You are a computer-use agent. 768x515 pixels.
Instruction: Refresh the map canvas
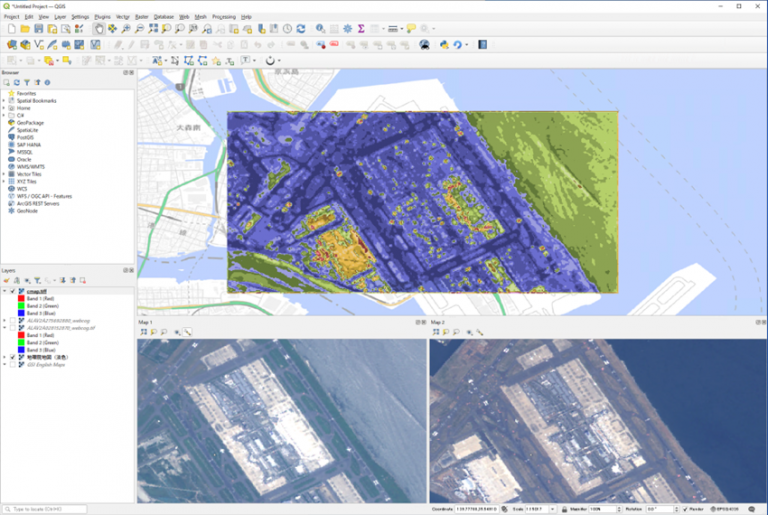301,29
